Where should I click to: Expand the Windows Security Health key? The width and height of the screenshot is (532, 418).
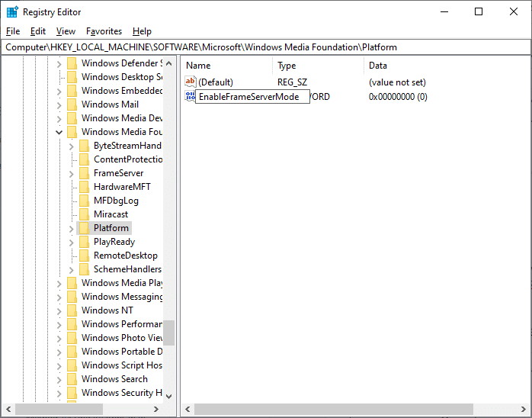click(x=59, y=394)
